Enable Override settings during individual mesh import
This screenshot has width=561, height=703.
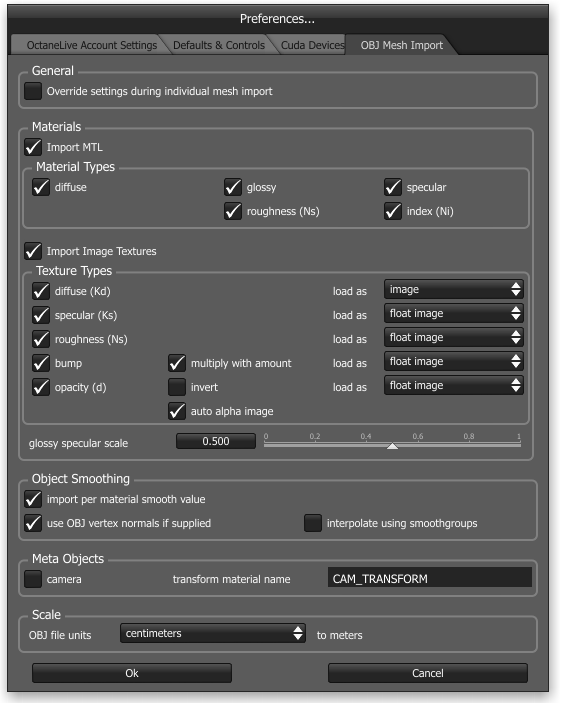pos(33,91)
